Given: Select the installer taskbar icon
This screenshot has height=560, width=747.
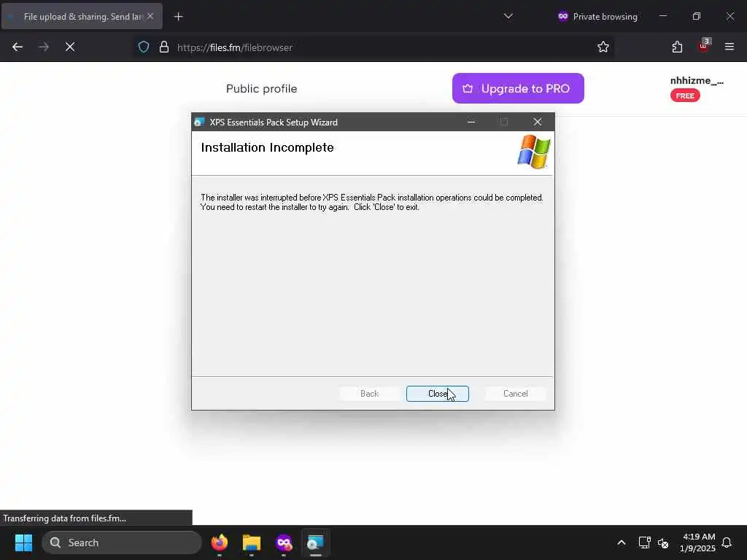Looking at the screenshot, I should point(315,542).
